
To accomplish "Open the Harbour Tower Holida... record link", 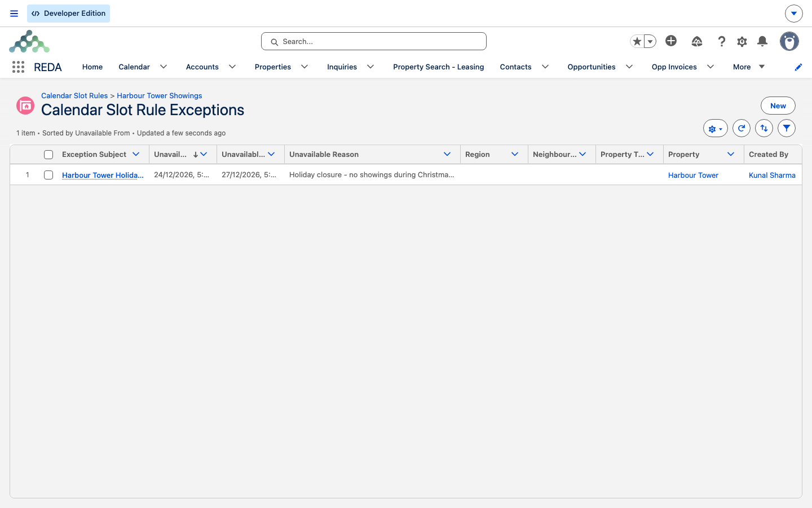I will coord(103,175).
